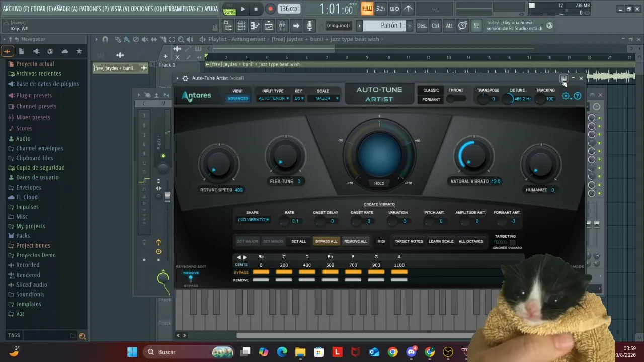Open the help question mark icon
Viewport: 644px width, 362px height.
(462, 25)
